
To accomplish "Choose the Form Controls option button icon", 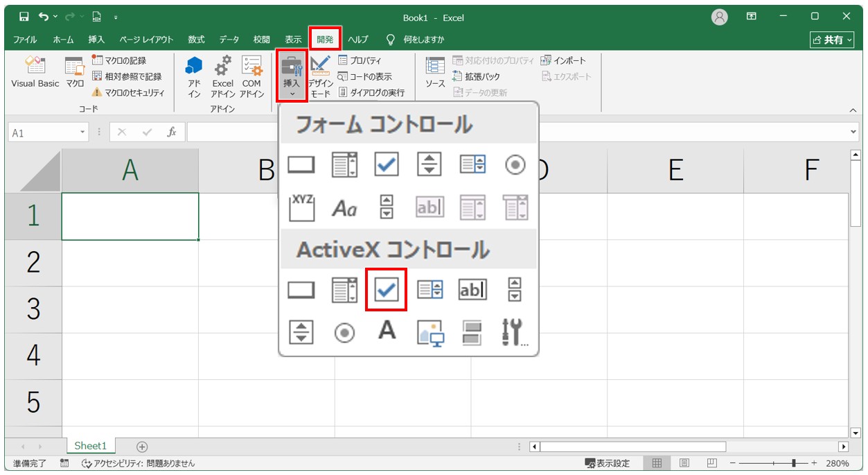I will click(515, 164).
